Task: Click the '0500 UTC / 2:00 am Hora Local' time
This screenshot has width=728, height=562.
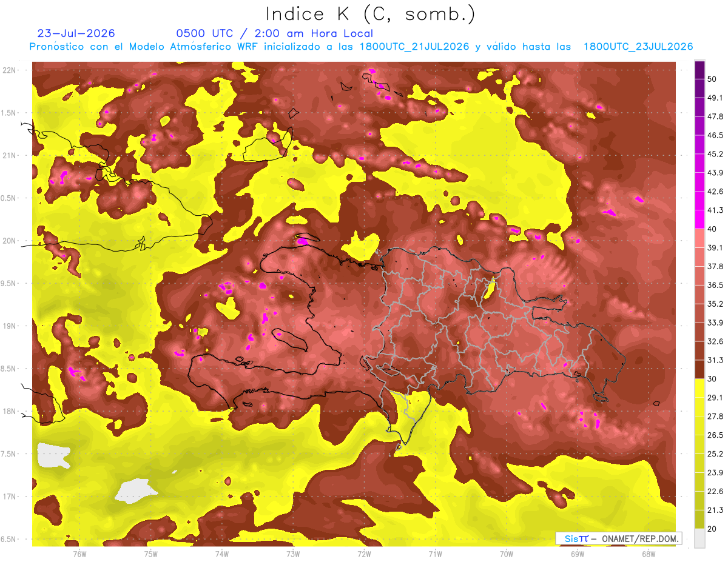Action: [274, 33]
